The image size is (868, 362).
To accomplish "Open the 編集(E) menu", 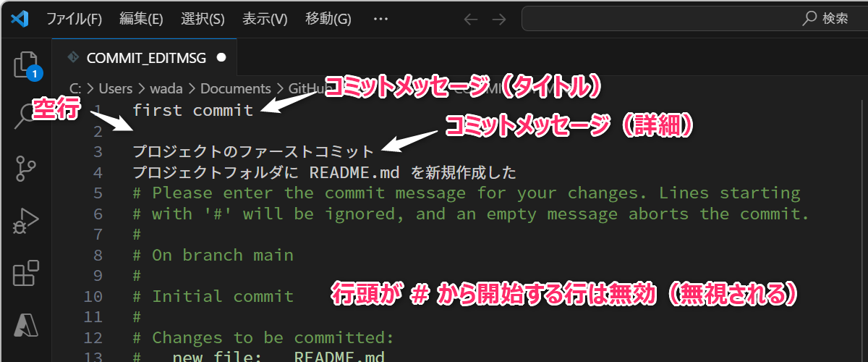I will pyautogui.click(x=141, y=19).
